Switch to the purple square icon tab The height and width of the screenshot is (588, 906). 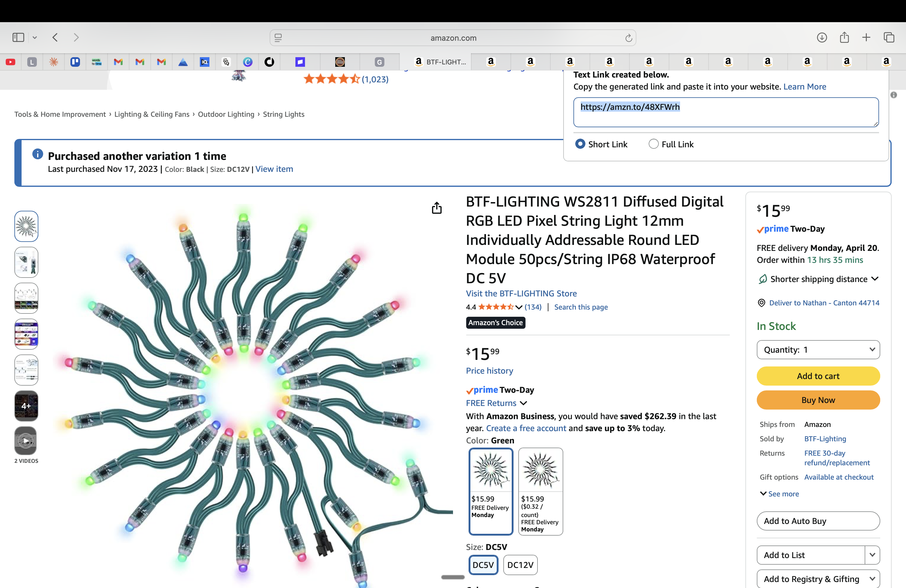tap(300, 62)
